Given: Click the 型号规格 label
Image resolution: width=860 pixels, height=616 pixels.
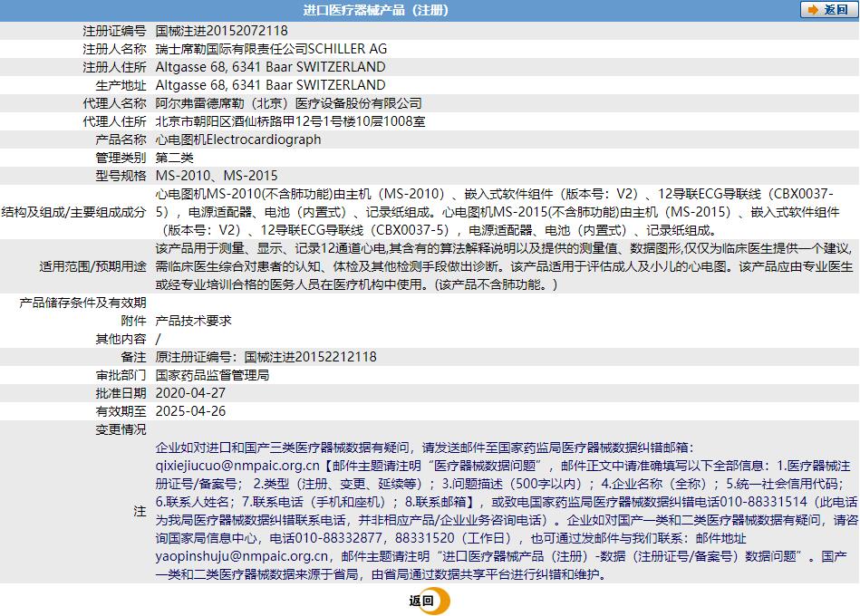Looking at the screenshot, I should click(121, 176).
